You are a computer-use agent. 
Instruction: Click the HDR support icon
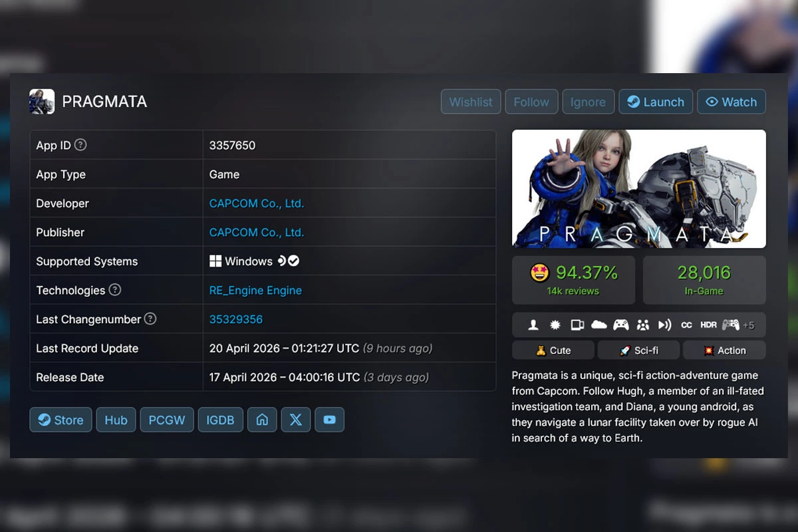pos(708,325)
